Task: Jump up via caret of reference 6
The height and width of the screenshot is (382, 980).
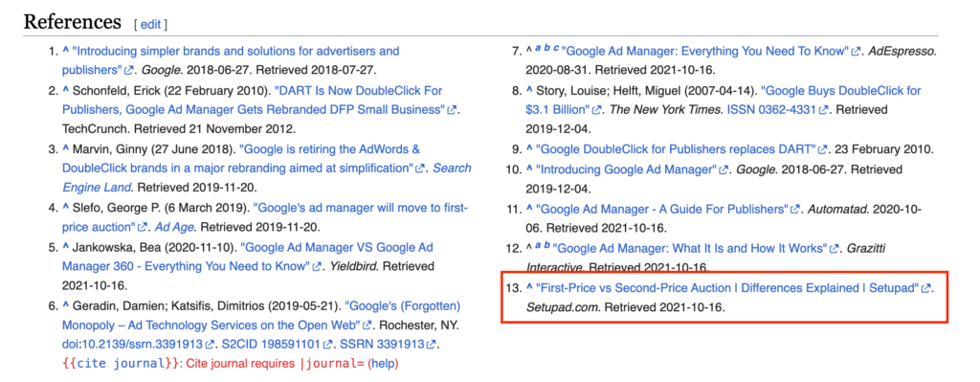Action: point(66,306)
